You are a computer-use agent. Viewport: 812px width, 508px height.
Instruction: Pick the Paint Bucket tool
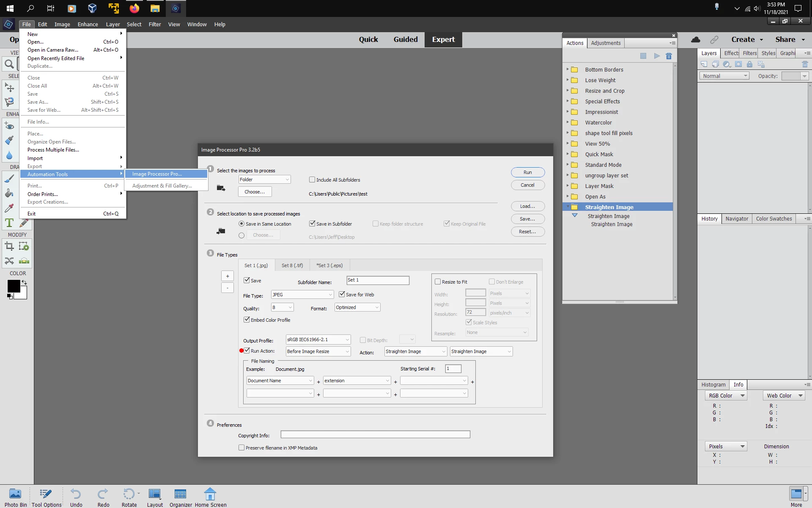point(9,193)
